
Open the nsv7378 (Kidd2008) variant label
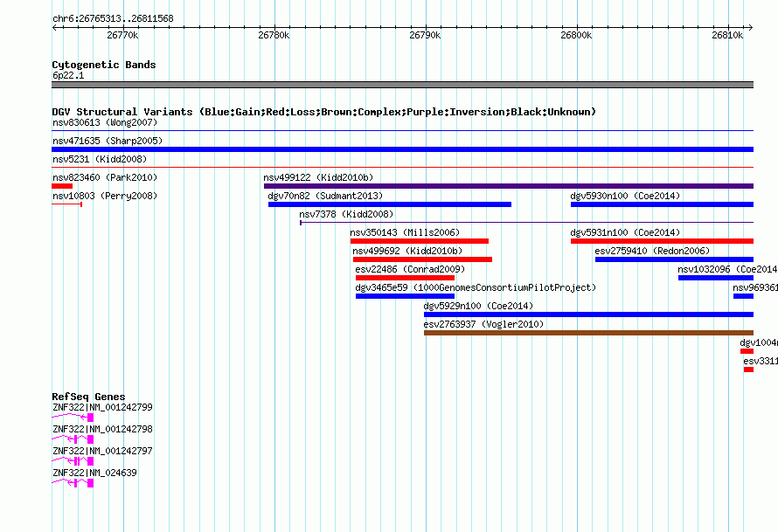pyautogui.click(x=346, y=214)
